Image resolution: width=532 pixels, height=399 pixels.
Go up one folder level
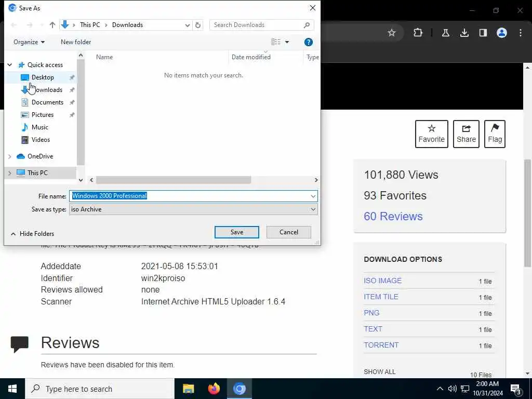coord(52,25)
